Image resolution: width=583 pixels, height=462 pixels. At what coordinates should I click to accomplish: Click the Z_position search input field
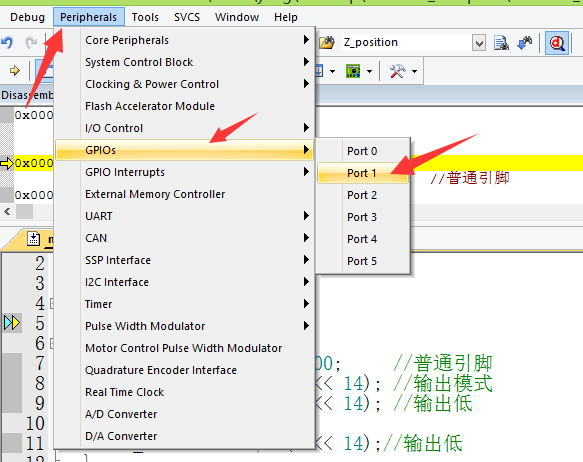(x=406, y=43)
